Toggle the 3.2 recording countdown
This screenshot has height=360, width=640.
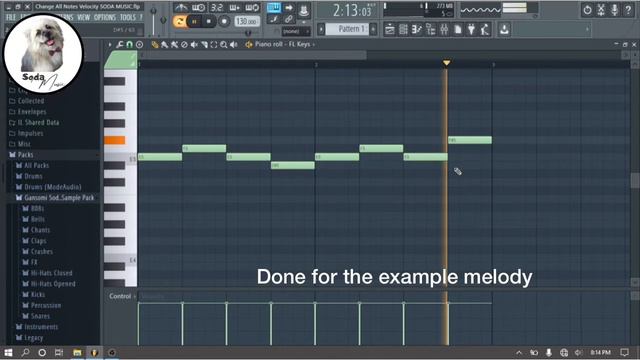(217, 7)
